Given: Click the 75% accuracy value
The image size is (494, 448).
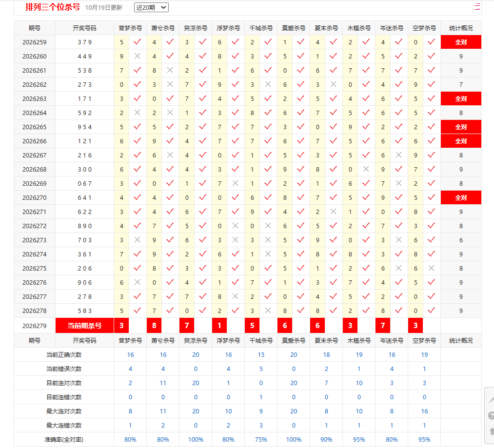Looking at the screenshot, I should point(261,440).
